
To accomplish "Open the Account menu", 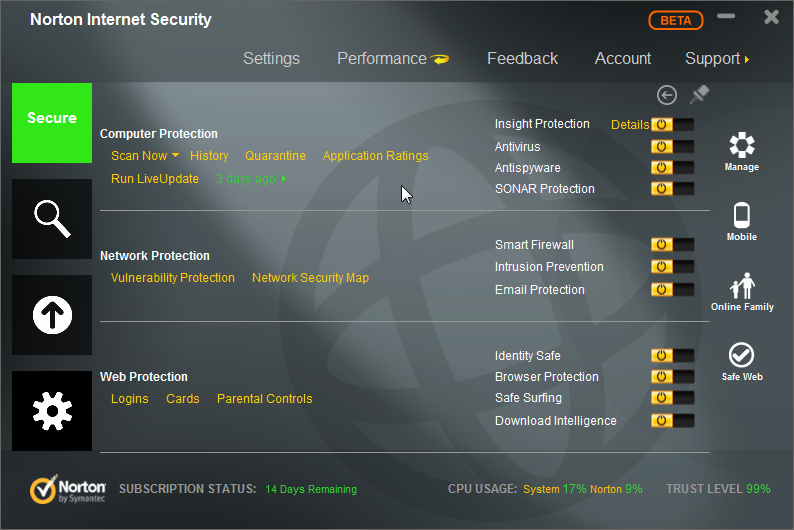I will pyautogui.click(x=622, y=59).
